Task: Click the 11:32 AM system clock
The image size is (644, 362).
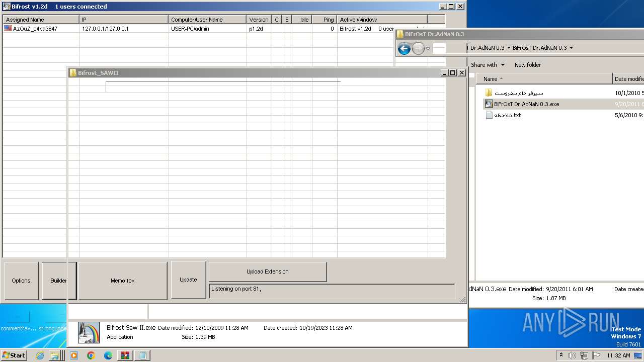Action: point(618,355)
